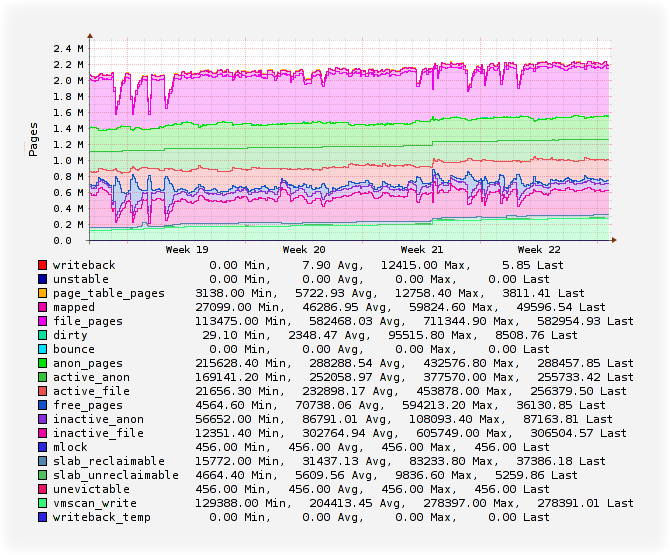Click the Week 22 axis label
The width and height of the screenshot is (670, 555).
point(539,250)
